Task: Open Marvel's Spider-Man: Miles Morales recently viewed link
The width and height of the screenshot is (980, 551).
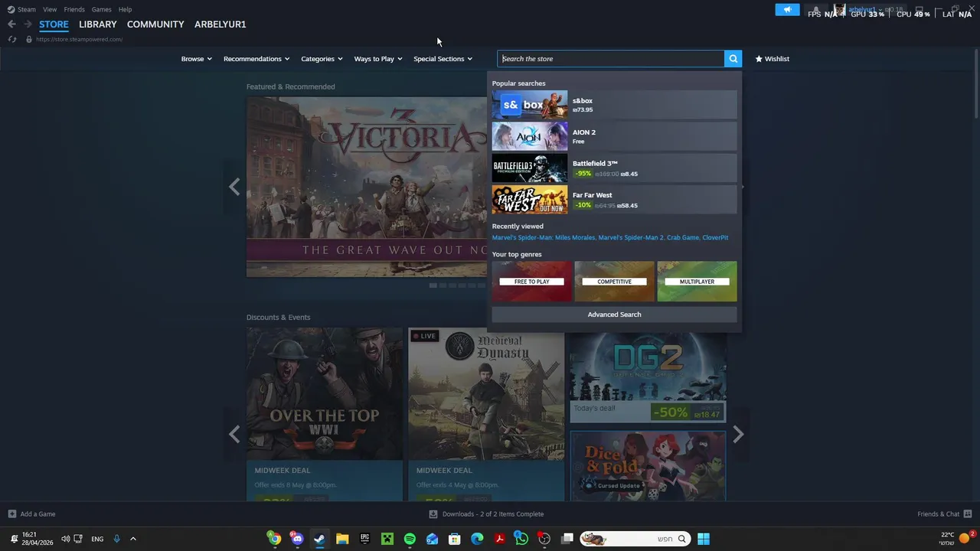Action: click(x=543, y=237)
